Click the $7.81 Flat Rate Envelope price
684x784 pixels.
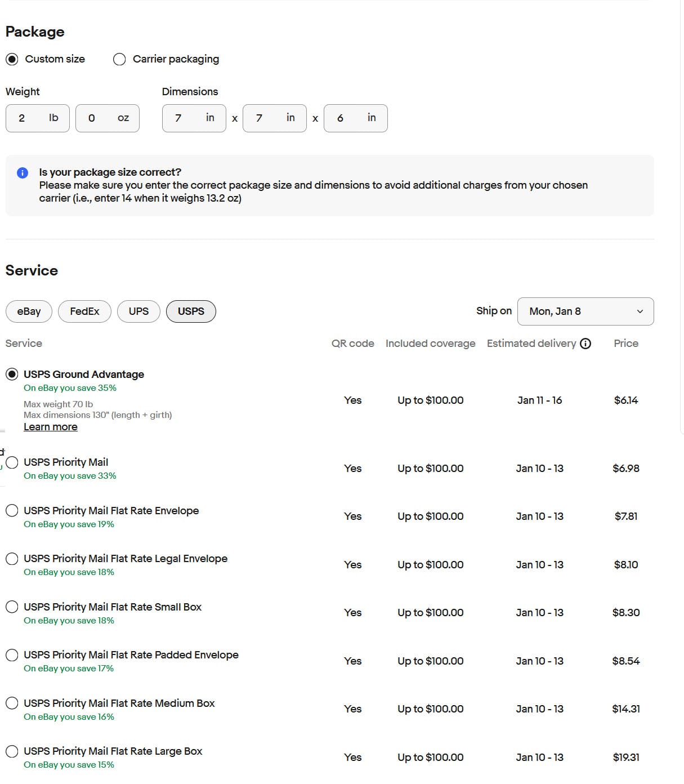(x=626, y=516)
